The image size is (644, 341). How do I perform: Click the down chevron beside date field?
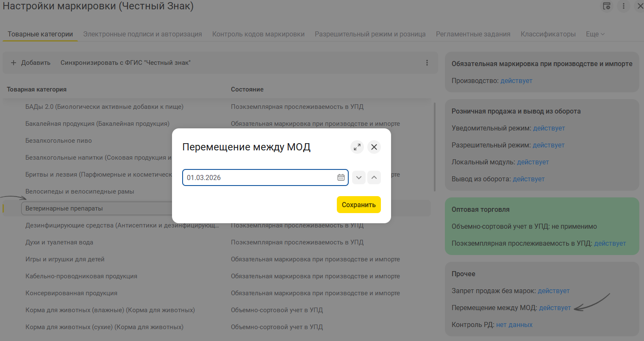coord(358,177)
